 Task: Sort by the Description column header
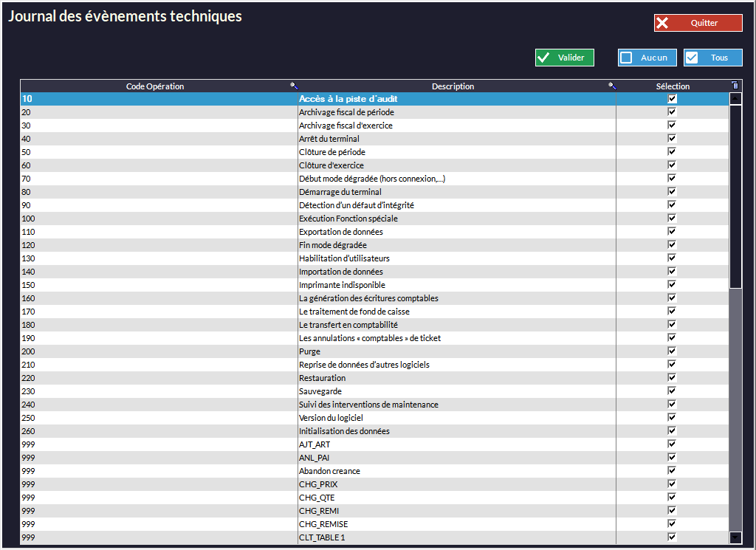coord(453,86)
